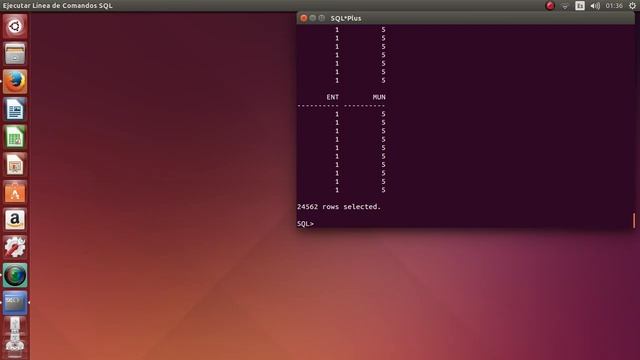Click the '24562 rows selected.' text
This screenshot has height=360, width=640.
point(339,207)
